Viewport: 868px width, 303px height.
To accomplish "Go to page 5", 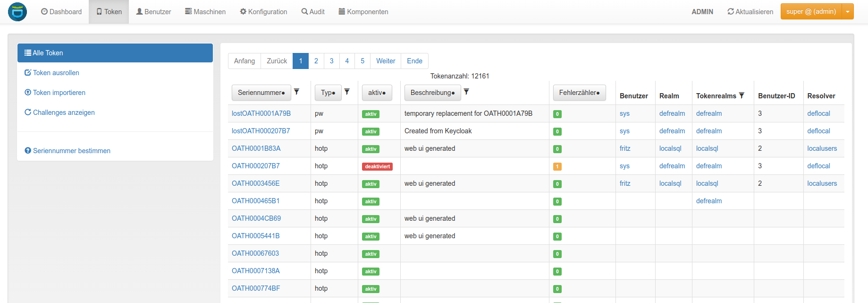I will point(362,61).
